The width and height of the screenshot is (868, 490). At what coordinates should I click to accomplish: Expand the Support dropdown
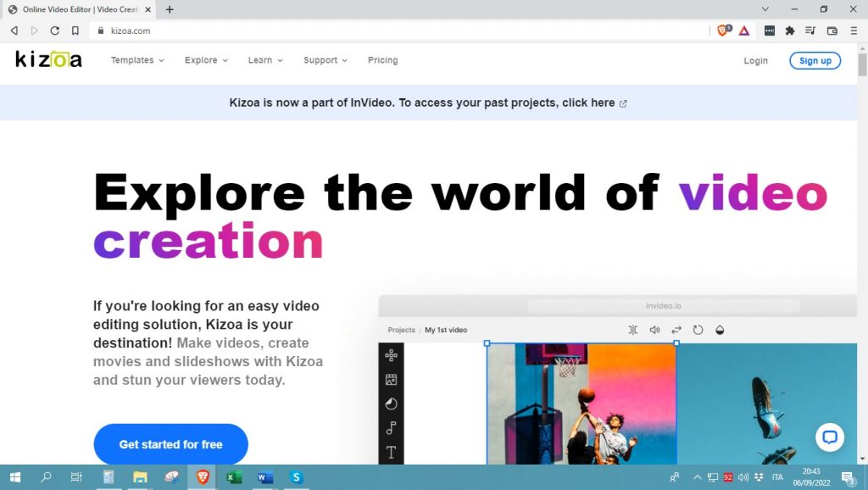coord(323,60)
